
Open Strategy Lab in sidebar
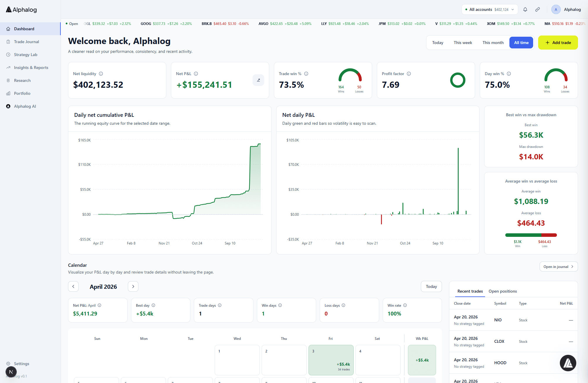[x=30, y=55]
